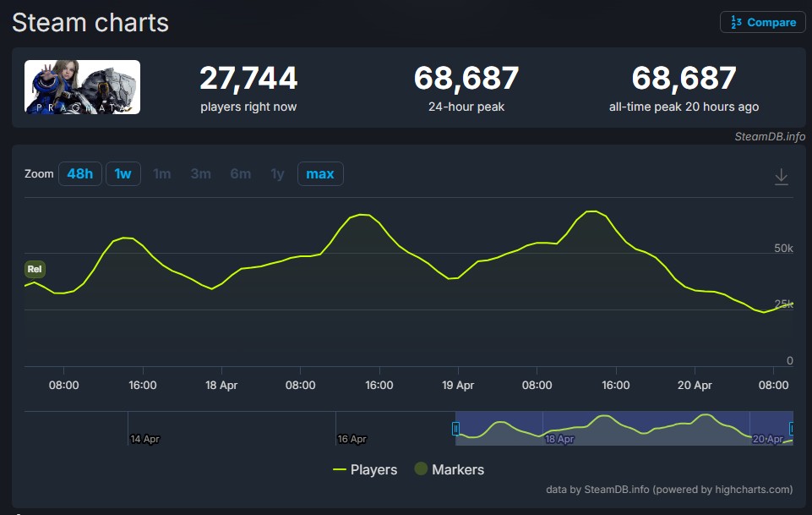Click the 27,744 players right now stat
This screenshot has width=812, height=515.
pyautogui.click(x=248, y=79)
